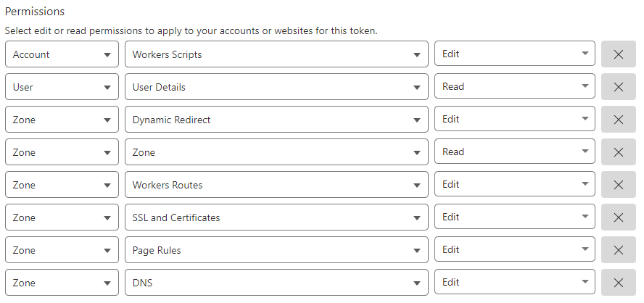The height and width of the screenshot is (303, 644).
Task: Change Edit access level for DNS
Action: tap(514, 283)
